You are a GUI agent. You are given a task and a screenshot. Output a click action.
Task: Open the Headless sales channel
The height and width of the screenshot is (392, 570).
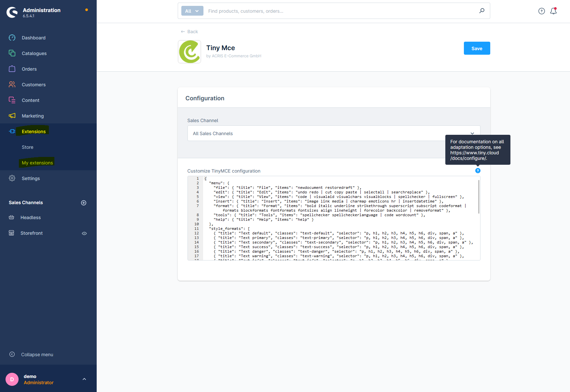pos(31,217)
